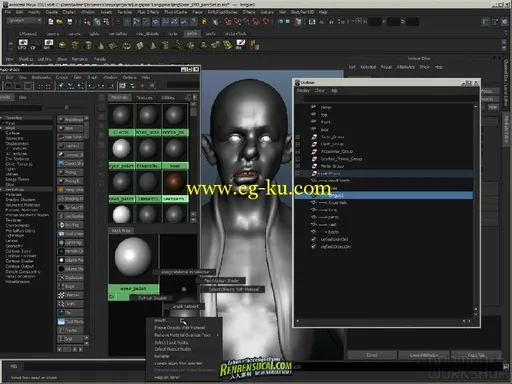Image resolution: width=512 pixels, height=384 pixels.
Task: Open Outliner Display menu
Action: pos(303,90)
